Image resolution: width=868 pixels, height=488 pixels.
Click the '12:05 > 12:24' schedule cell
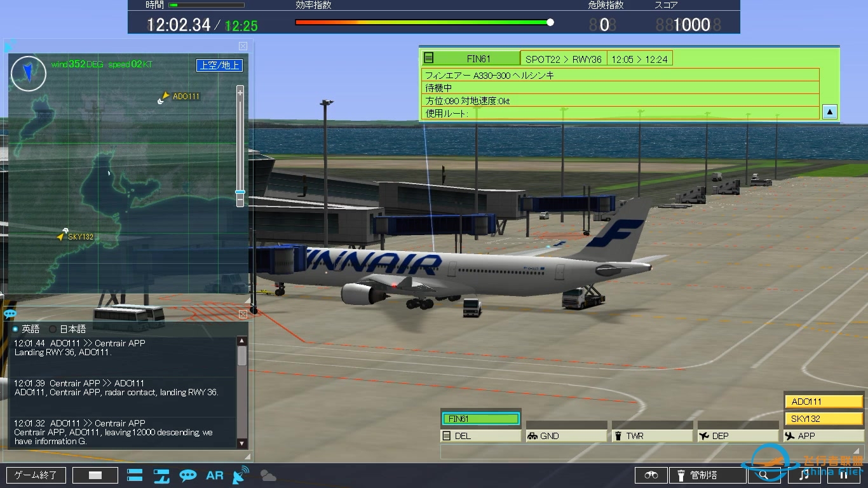pyautogui.click(x=639, y=59)
